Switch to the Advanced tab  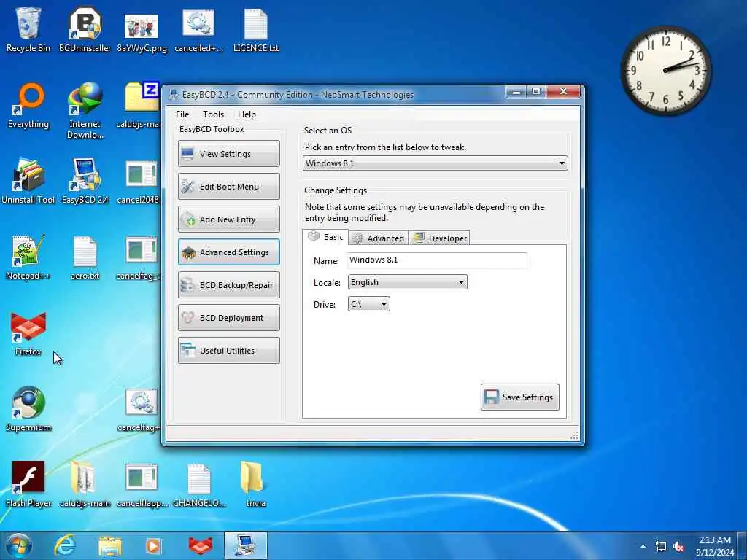click(x=379, y=238)
